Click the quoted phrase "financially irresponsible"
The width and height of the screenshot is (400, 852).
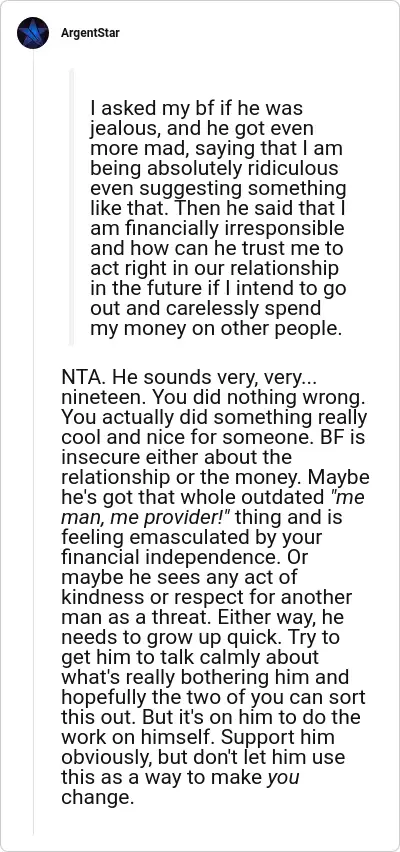point(228,229)
